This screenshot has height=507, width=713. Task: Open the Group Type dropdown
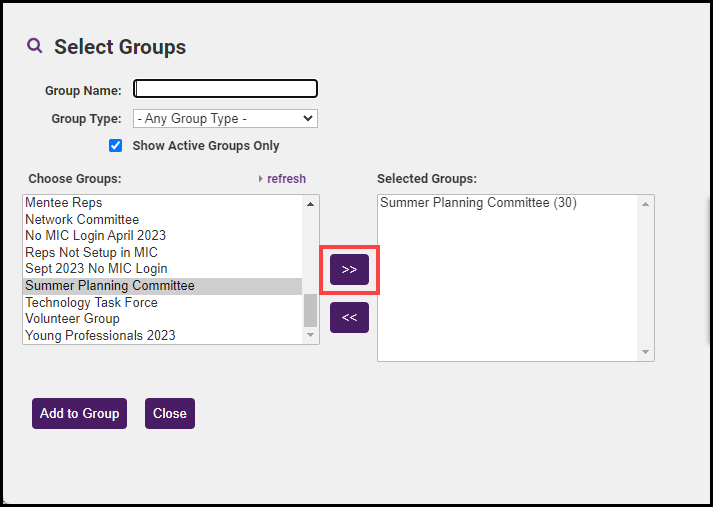point(225,118)
